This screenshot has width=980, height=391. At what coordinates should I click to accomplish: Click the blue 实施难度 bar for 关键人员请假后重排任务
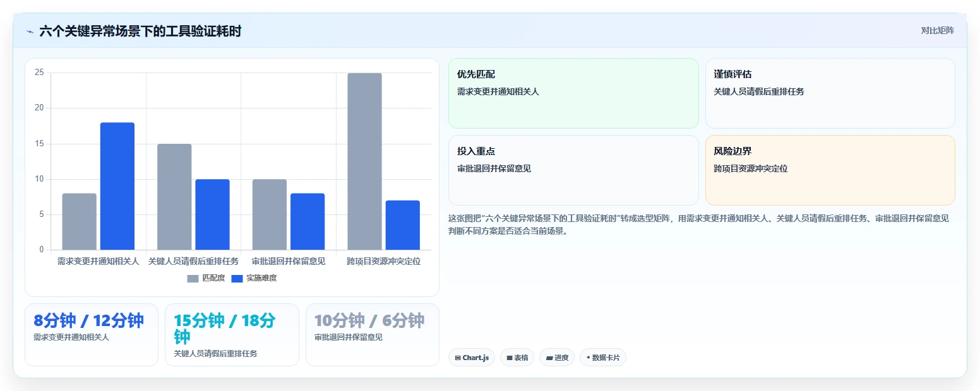coord(212,214)
